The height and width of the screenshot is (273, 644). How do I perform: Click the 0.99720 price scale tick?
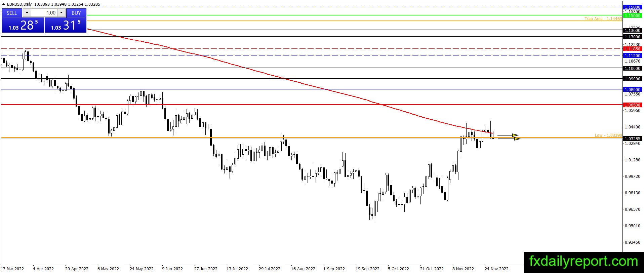pyautogui.click(x=632, y=176)
